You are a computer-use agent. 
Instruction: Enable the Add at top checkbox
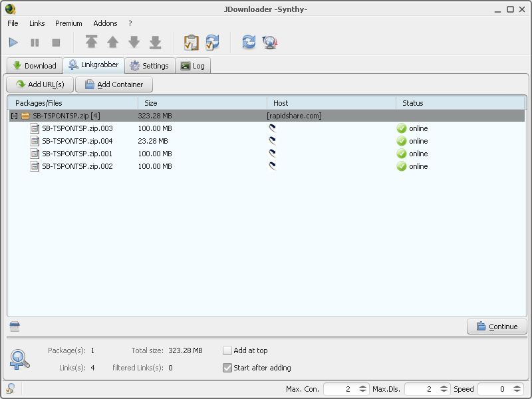point(227,350)
